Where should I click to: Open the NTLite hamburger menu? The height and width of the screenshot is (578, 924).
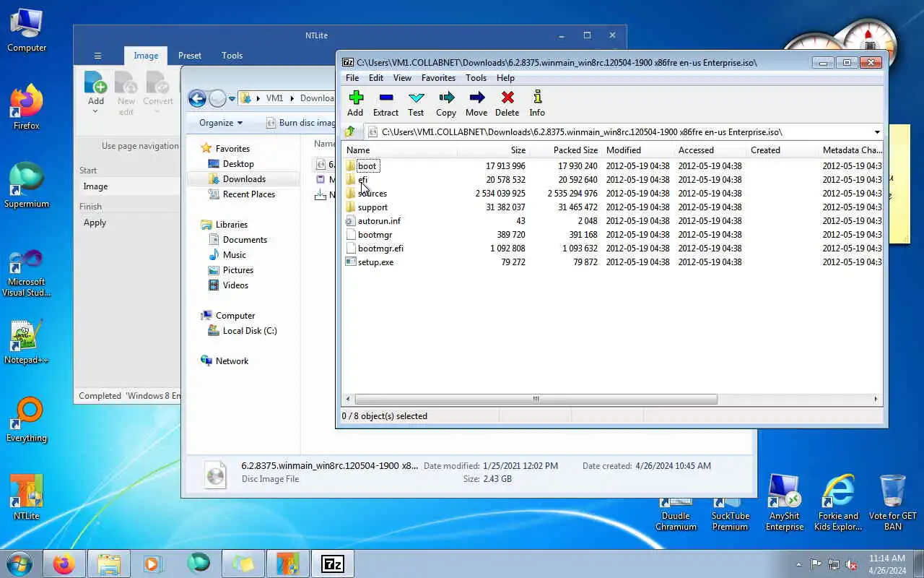97,56
